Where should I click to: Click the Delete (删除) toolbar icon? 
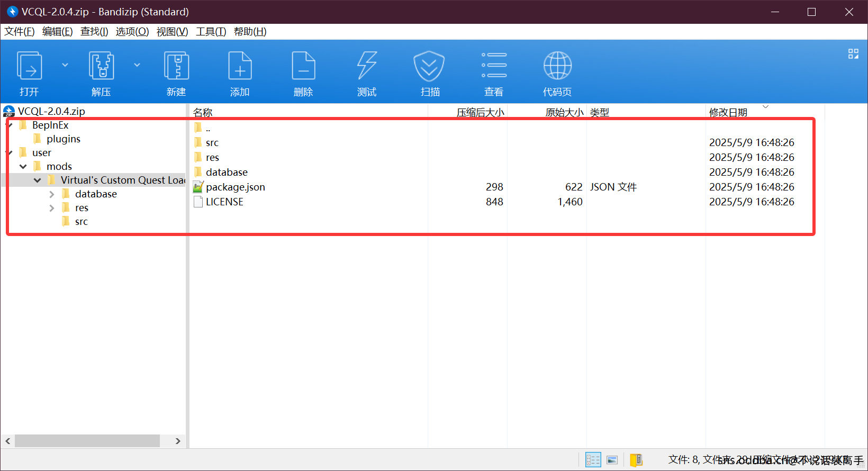[x=303, y=66]
